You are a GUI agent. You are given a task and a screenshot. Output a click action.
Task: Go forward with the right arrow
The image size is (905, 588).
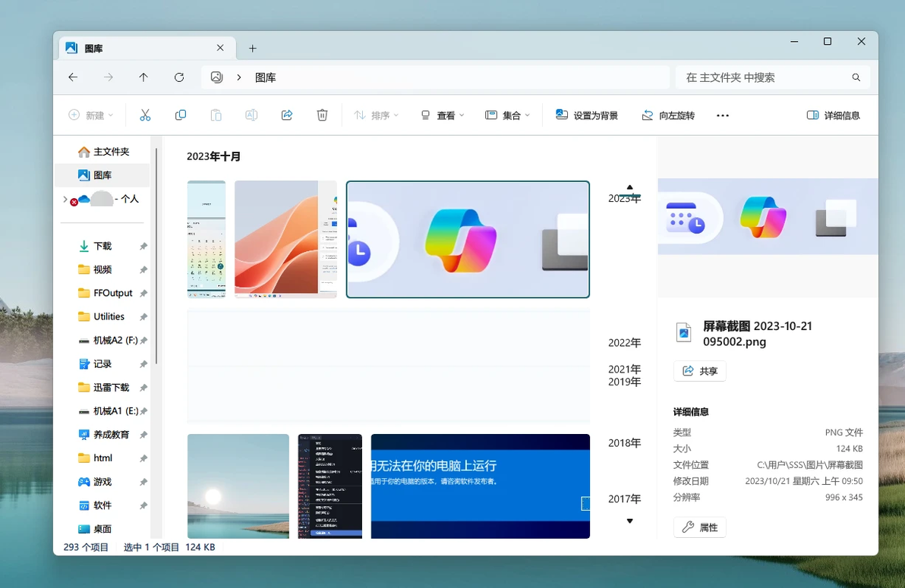click(108, 77)
